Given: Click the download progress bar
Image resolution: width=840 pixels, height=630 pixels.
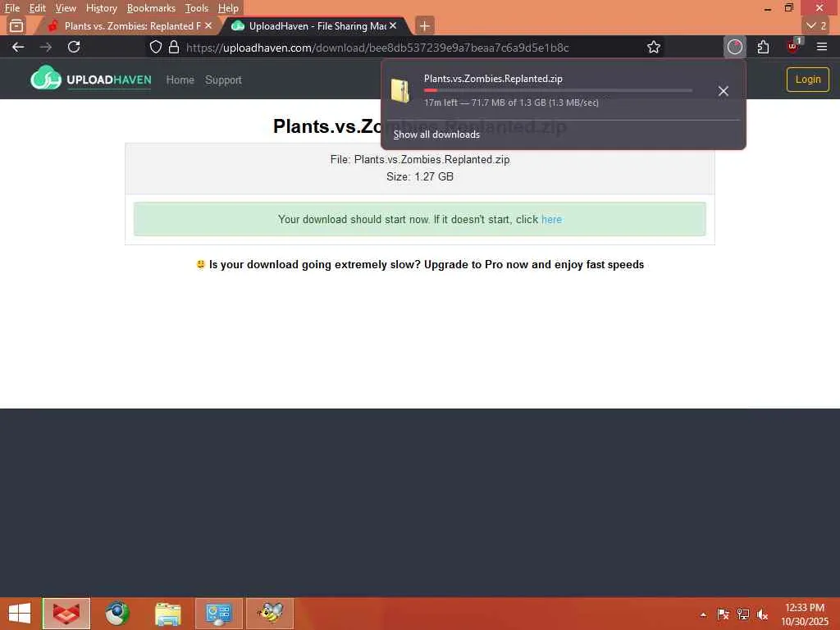Looking at the screenshot, I should pyautogui.click(x=558, y=90).
